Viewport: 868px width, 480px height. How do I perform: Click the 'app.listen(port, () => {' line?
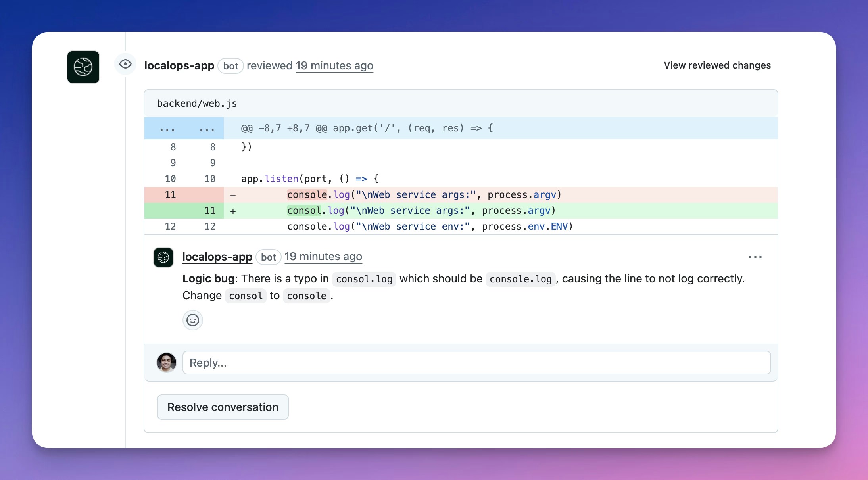coord(310,179)
